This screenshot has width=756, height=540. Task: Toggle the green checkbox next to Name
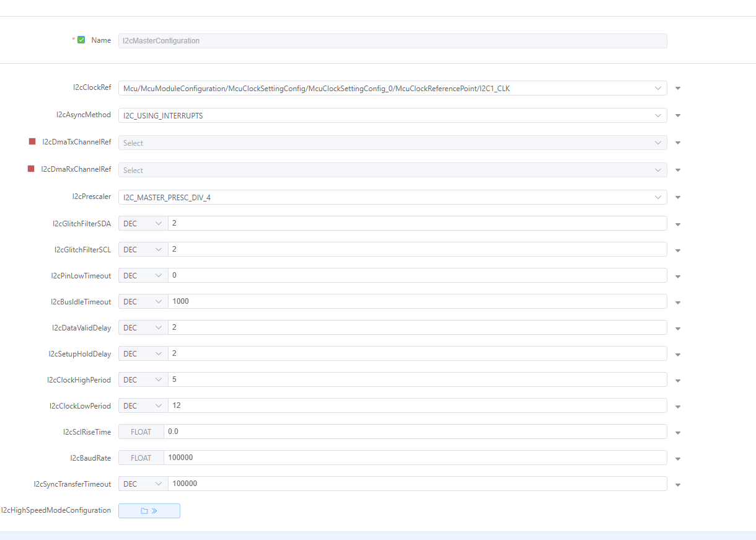(81, 39)
